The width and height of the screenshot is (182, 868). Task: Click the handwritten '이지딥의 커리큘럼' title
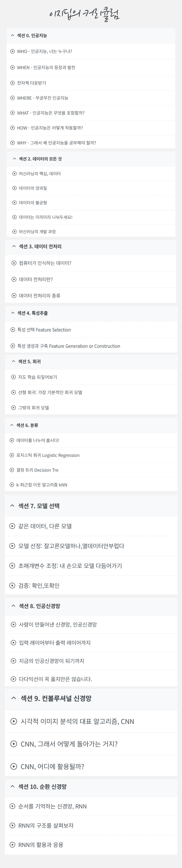coord(84,15)
